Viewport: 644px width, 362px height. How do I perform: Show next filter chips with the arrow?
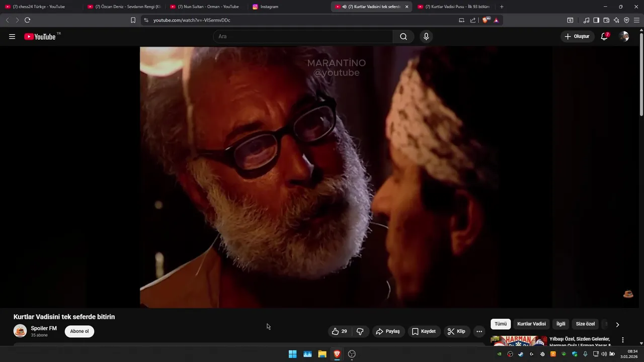click(617, 324)
